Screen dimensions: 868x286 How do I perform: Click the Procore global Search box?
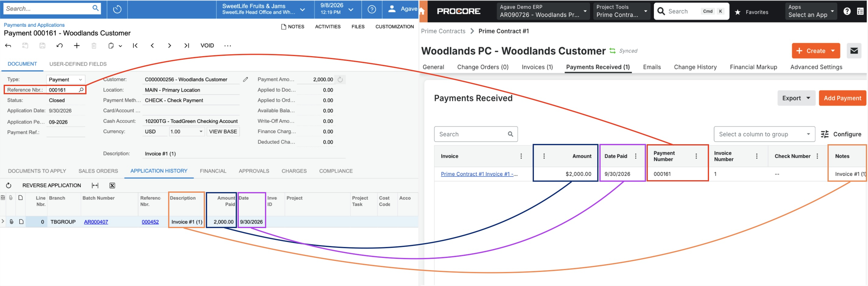click(691, 11)
